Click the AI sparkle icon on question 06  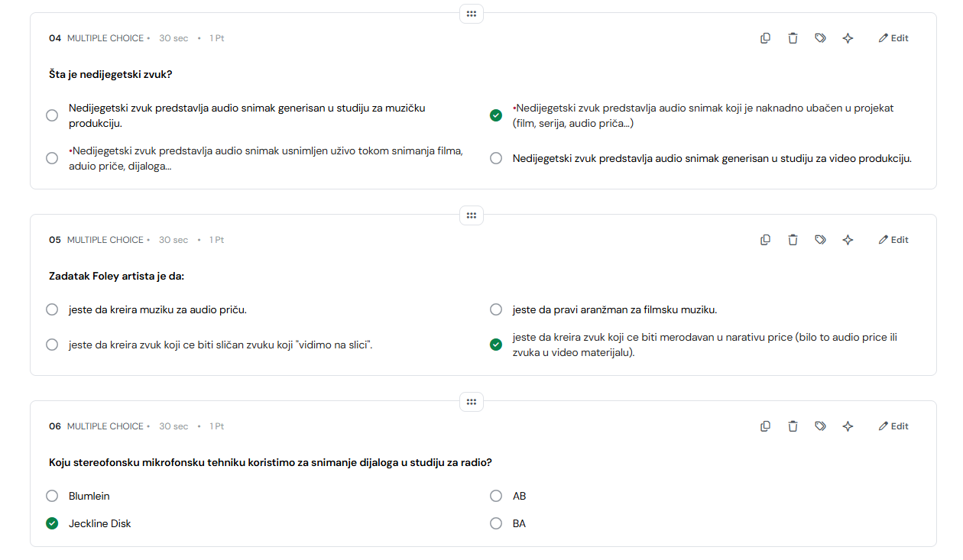(848, 426)
